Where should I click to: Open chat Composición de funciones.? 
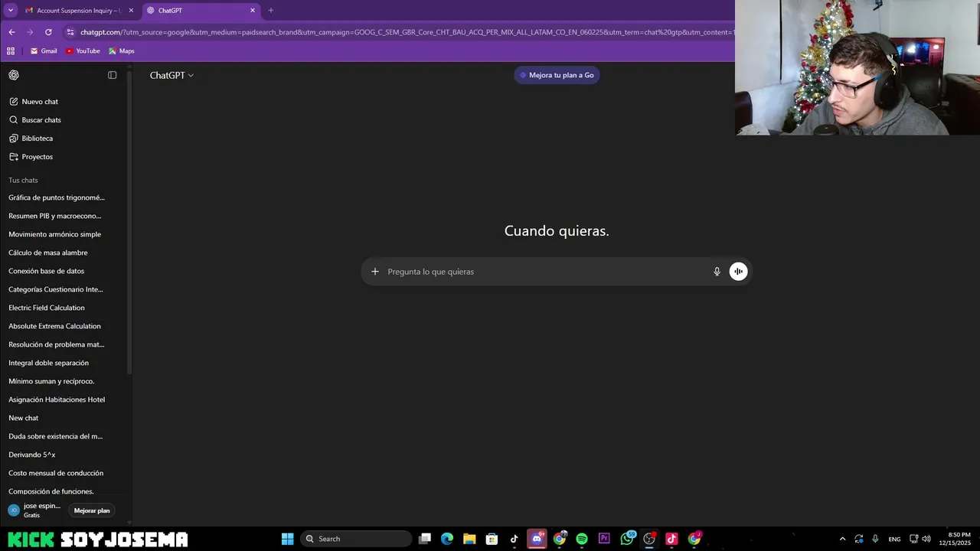click(51, 491)
